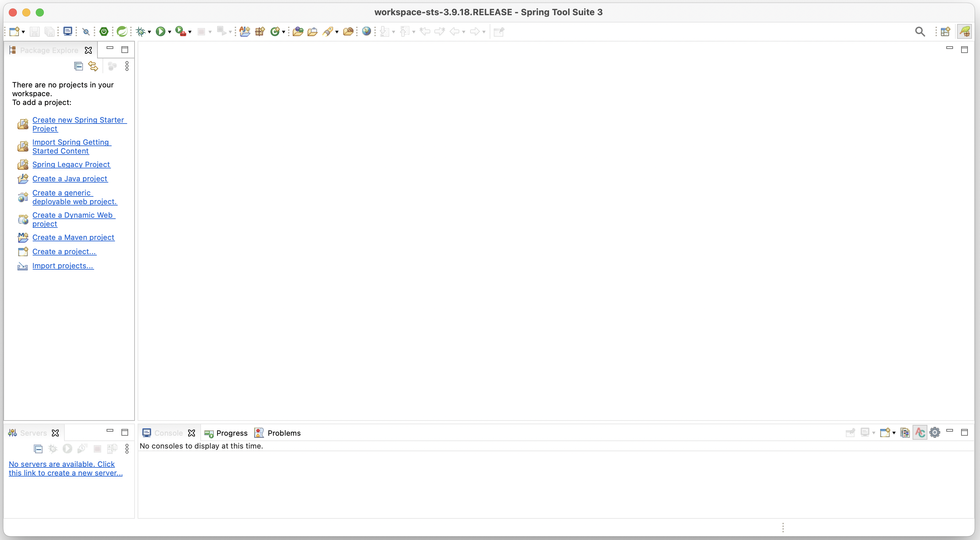Image resolution: width=980 pixels, height=540 pixels.
Task: Switch to the Progress tab
Action: click(226, 433)
